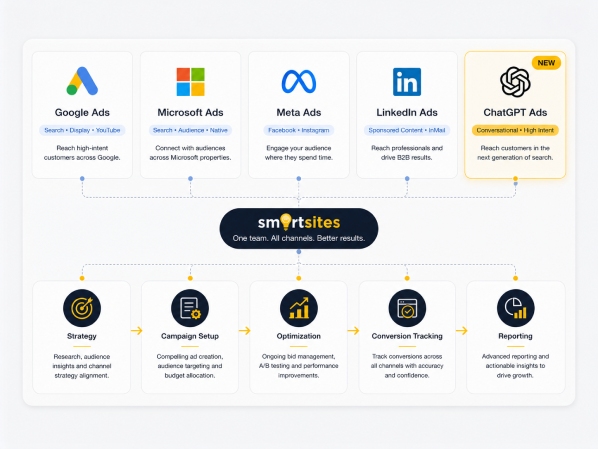Select the Microsoft Ads heading
Screen dimensions: 598x449
[190, 113]
